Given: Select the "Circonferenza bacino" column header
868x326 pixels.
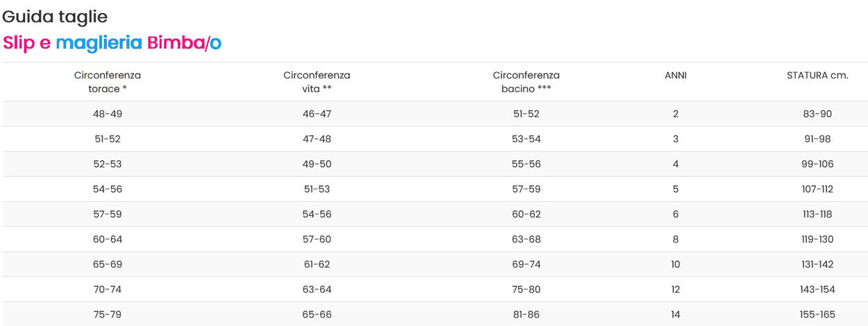Looking at the screenshot, I should click(x=526, y=82).
